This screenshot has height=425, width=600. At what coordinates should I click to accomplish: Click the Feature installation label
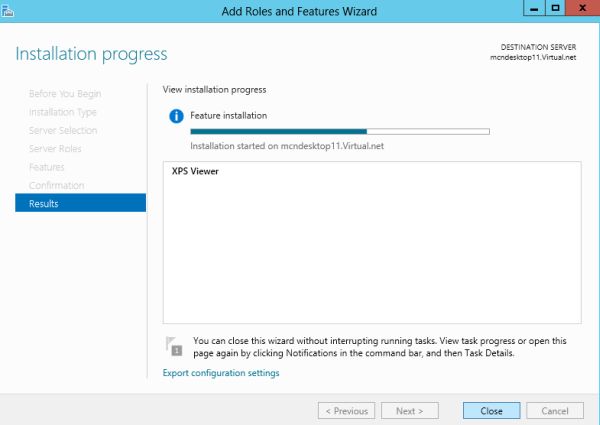[x=228, y=116]
